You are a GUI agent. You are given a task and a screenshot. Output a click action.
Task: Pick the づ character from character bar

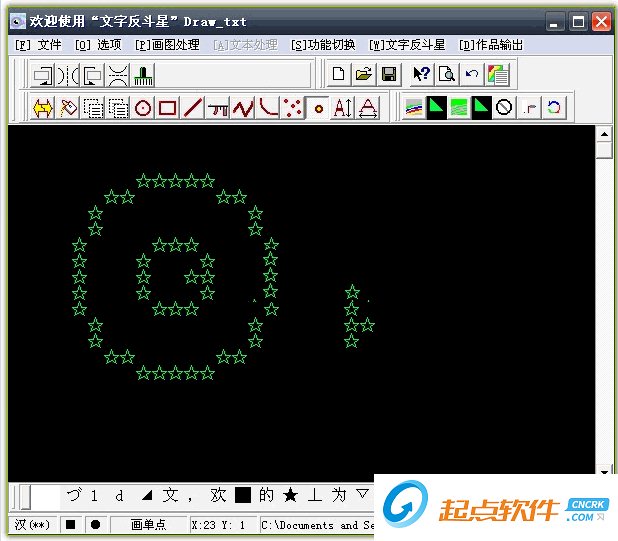coord(74,495)
